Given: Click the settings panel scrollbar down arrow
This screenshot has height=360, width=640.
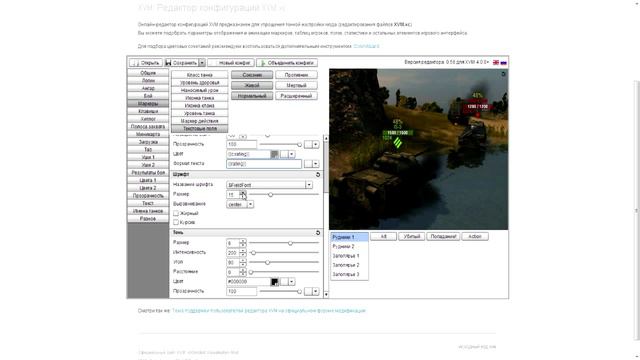Looking at the screenshot, I should pos(326,294).
